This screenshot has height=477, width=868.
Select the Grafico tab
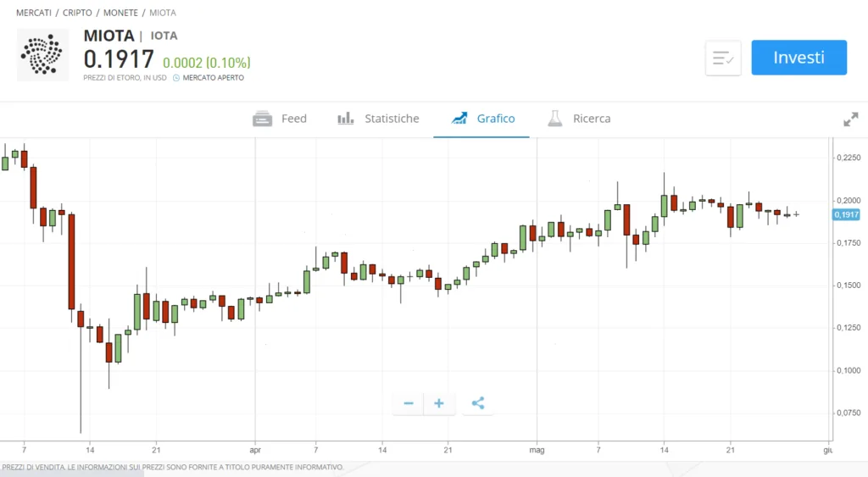481,119
